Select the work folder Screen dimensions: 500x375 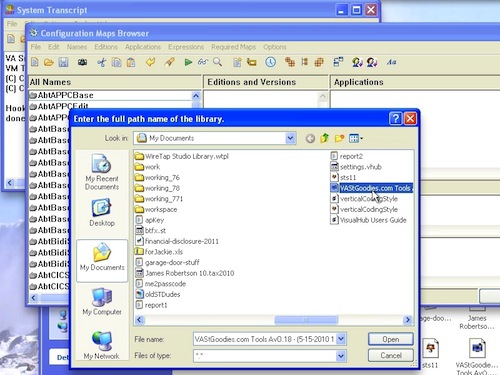click(x=148, y=167)
